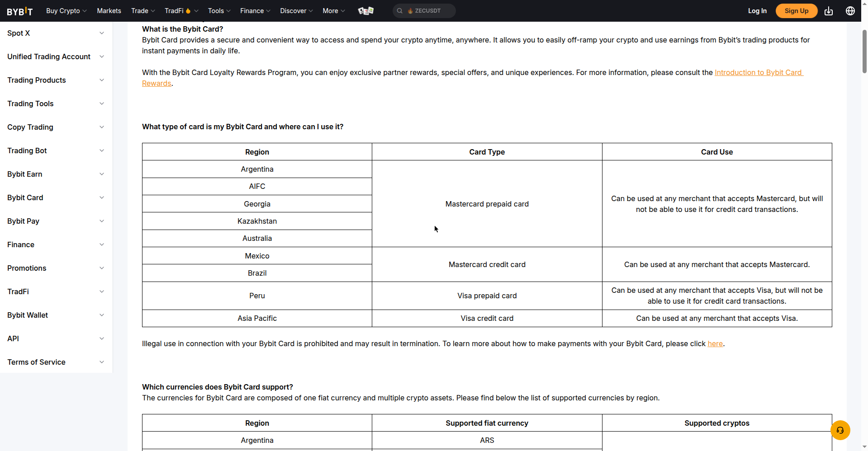
Task: Open the TradFi top navigation menu
Action: [x=181, y=11]
